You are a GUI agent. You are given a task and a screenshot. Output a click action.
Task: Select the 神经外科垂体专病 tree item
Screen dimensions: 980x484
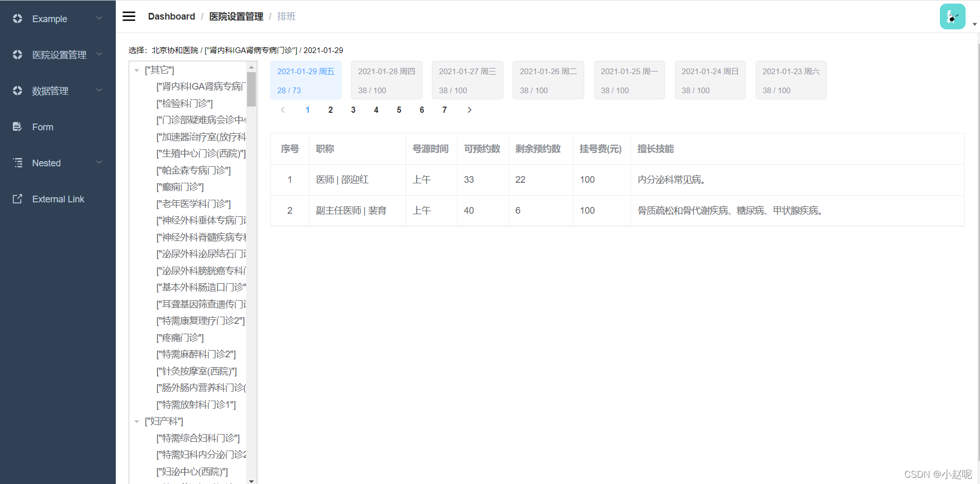pos(201,220)
